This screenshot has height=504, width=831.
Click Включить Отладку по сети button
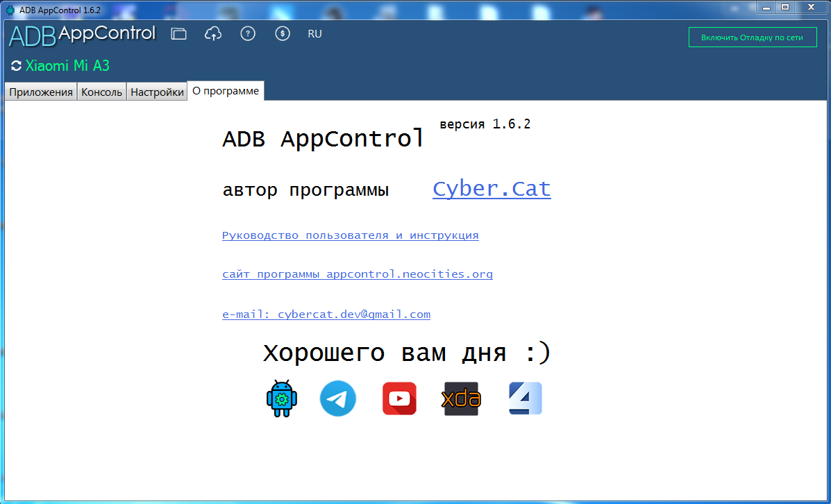coord(753,37)
